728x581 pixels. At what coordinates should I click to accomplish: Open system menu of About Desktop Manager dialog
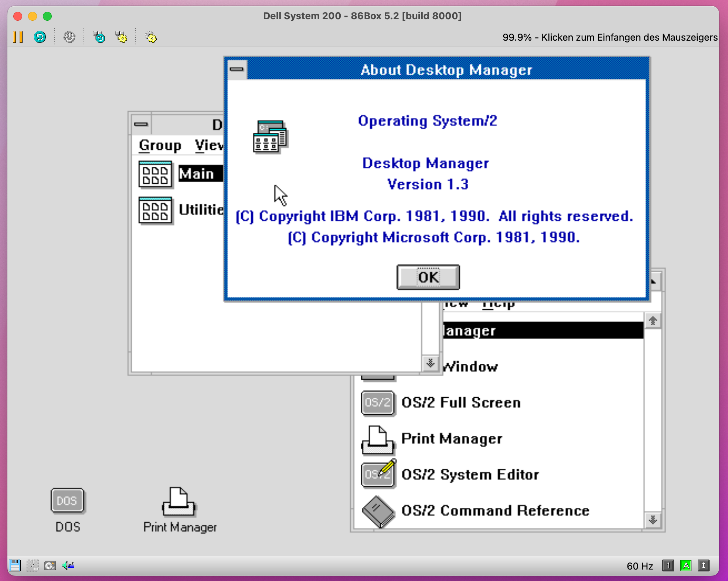click(237, 69)
